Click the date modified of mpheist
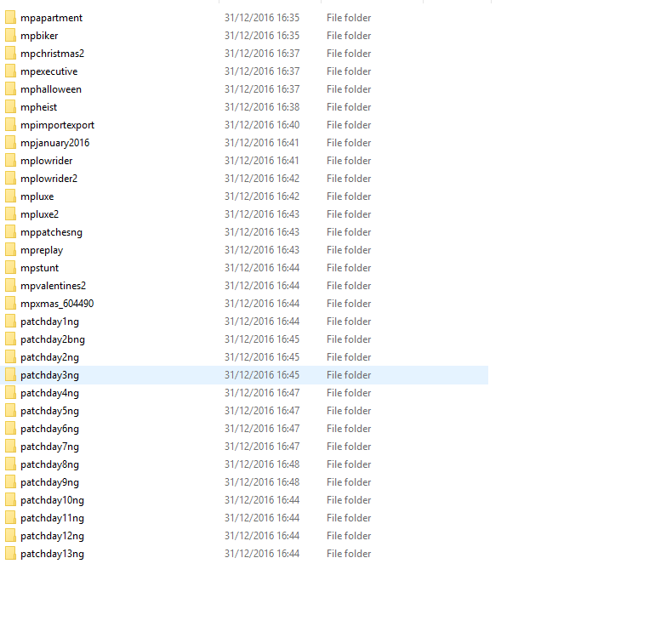 (262, 107)
